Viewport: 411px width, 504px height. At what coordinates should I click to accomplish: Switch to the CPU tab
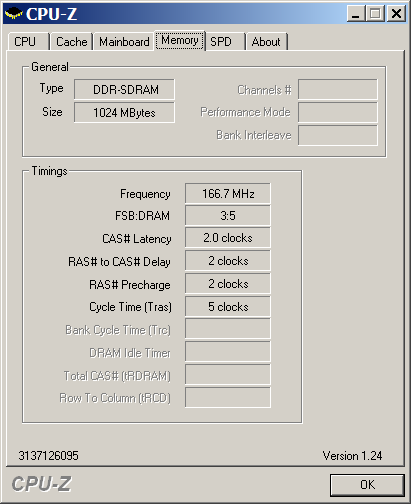point(29,42)
